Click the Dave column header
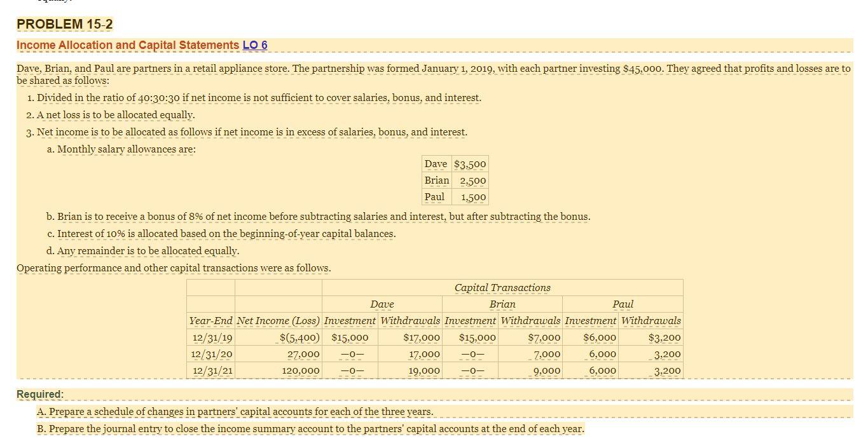The width and height of the screenshot is (868, 441). pos(382,304)
